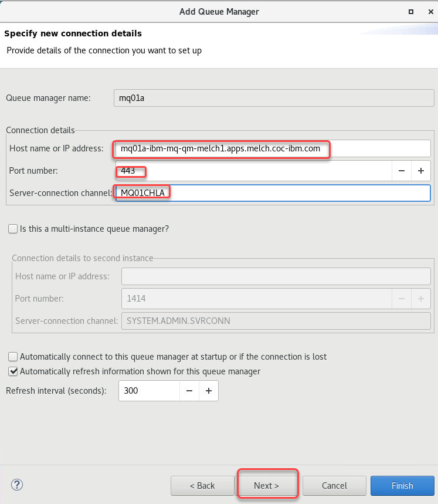
Task: Click the Host name or IP address field
Action: [273, 149]
